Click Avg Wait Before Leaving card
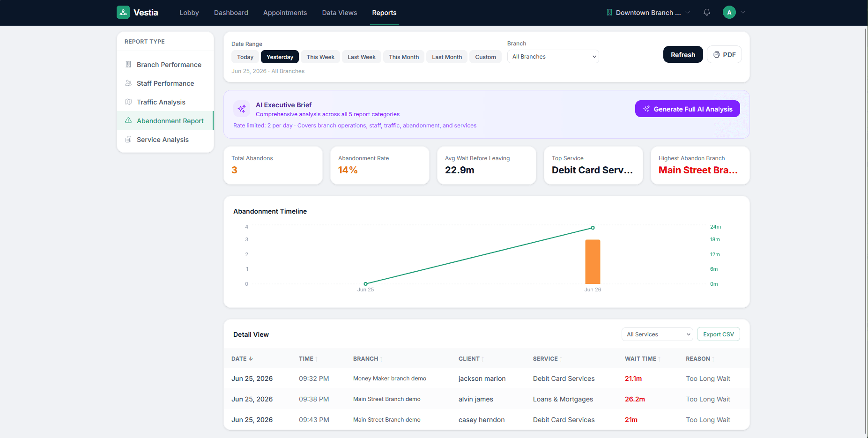 coord(487,165)
